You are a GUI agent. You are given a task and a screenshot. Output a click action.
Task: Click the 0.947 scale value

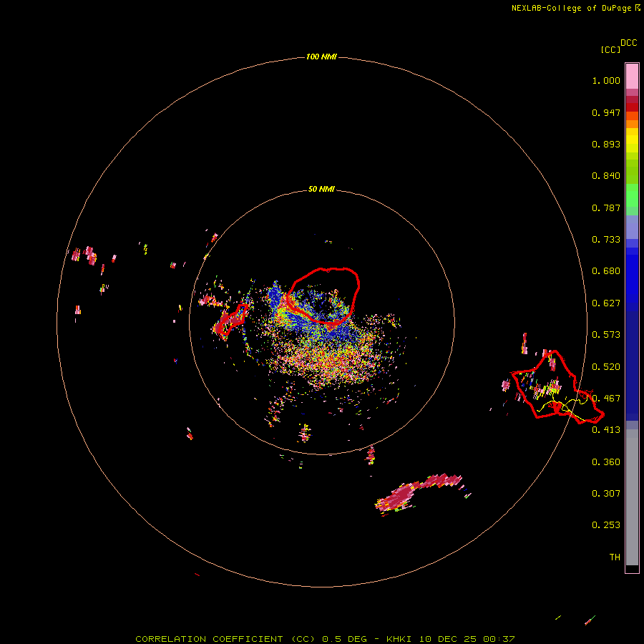click(606, 112)
